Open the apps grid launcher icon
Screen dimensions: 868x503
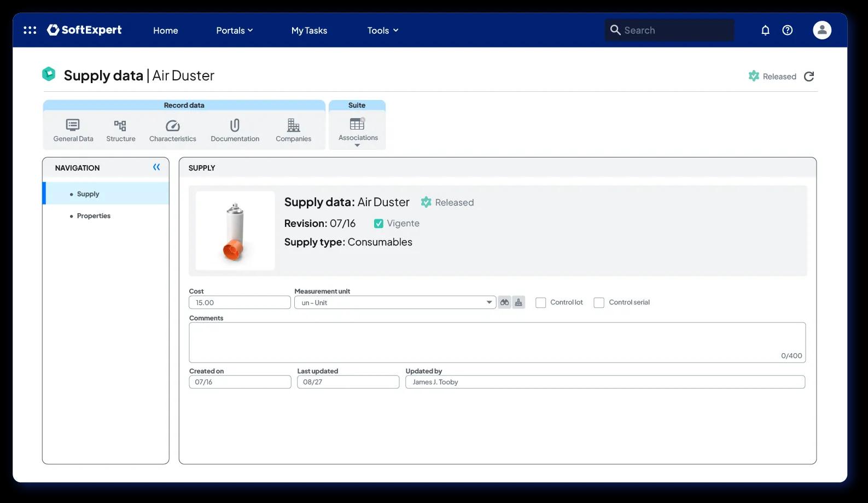30,30
